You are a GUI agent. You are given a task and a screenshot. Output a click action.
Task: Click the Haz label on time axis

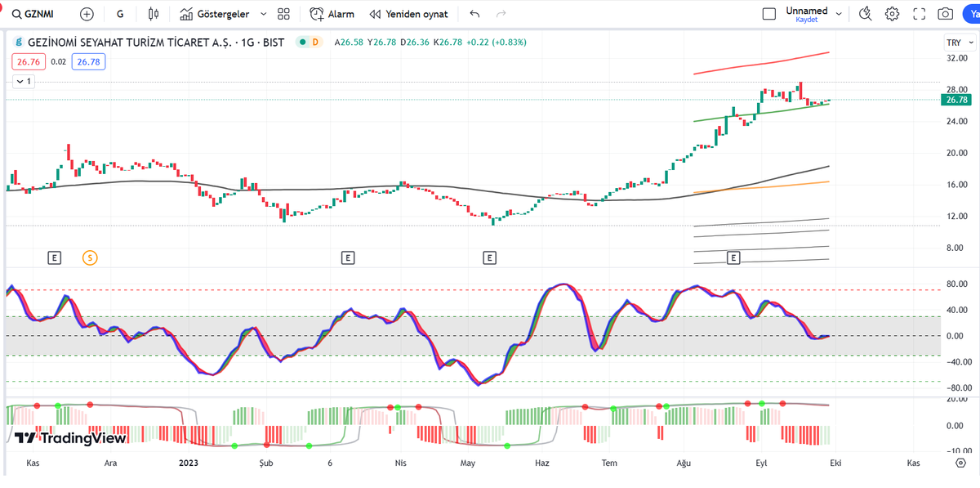click(x=542, y=463)
